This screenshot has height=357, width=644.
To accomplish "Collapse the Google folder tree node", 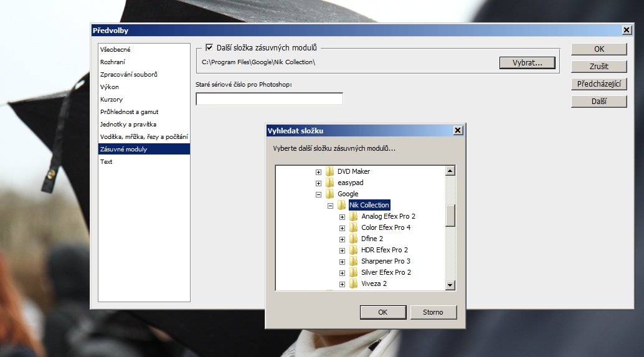I will coord(319,194).
